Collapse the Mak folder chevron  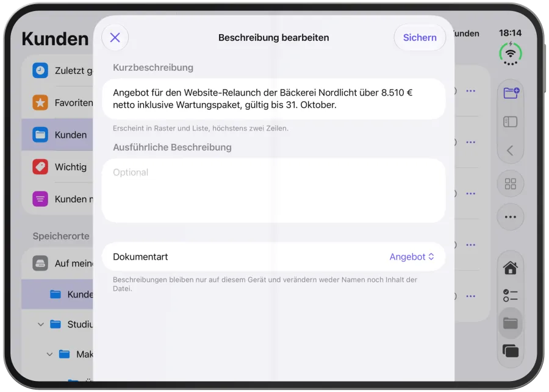click(x=50, y=354)
